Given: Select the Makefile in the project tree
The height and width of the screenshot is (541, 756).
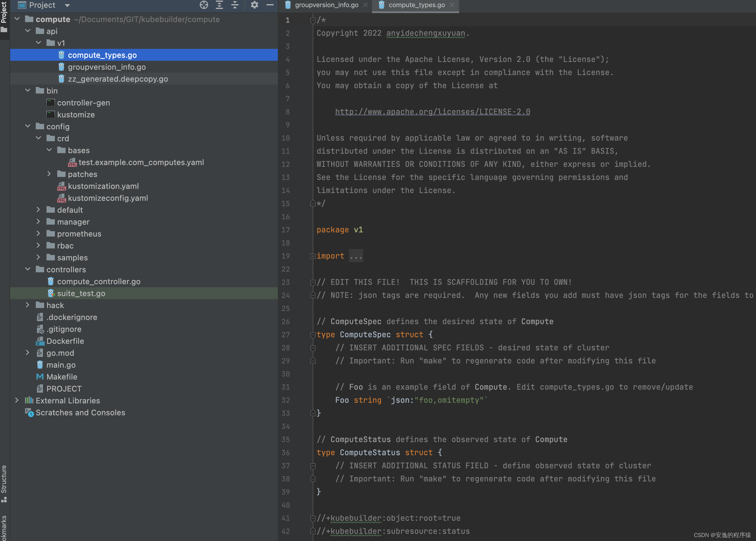Looking at the screenshot, I should tap(62, 377).
